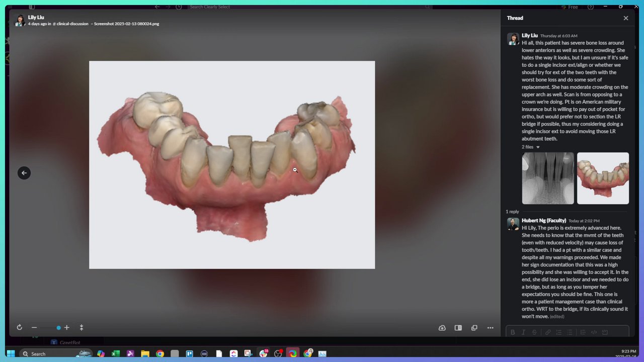Click the #clinical-discussion channel link

pos(70,24)
